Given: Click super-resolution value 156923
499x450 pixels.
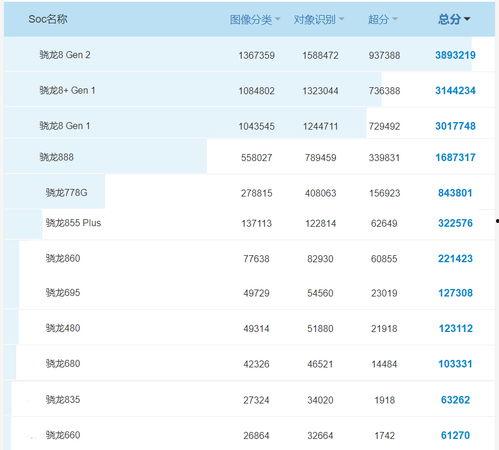Looking at the screenshot, I should tap(384, 193).
